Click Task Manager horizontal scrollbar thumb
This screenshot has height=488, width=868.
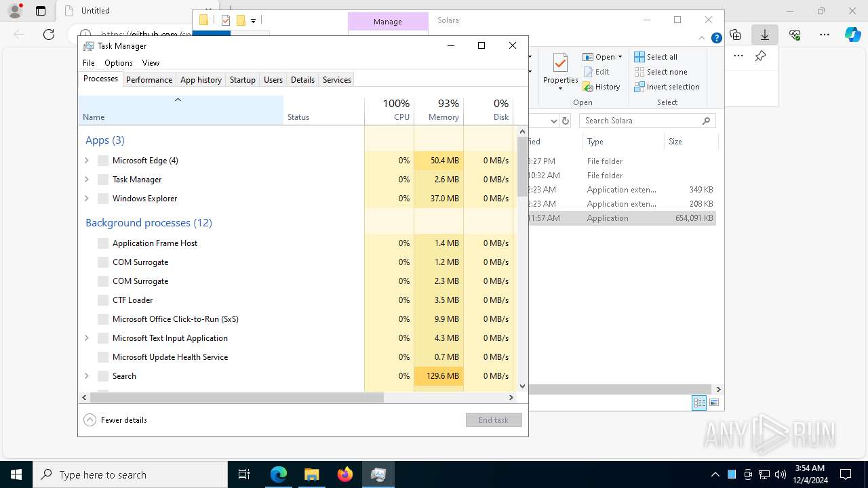pyautogui.click(x=237, y=398)
